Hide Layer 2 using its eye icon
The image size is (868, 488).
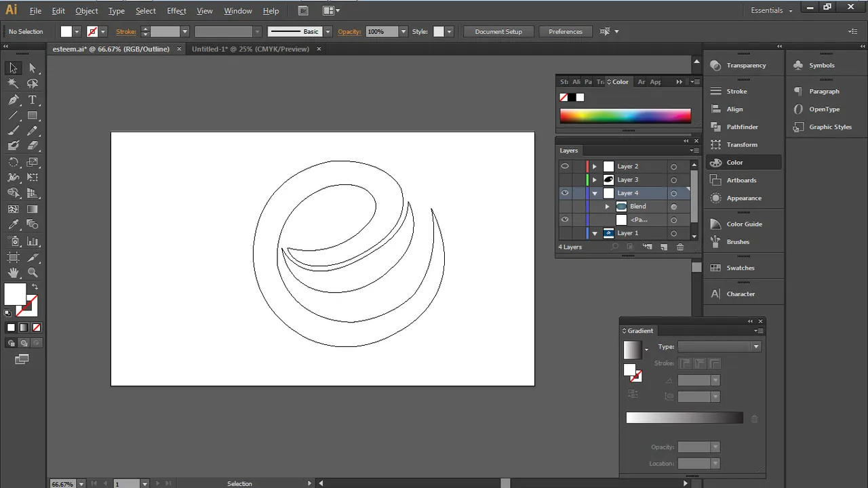(x=564, y=166)
